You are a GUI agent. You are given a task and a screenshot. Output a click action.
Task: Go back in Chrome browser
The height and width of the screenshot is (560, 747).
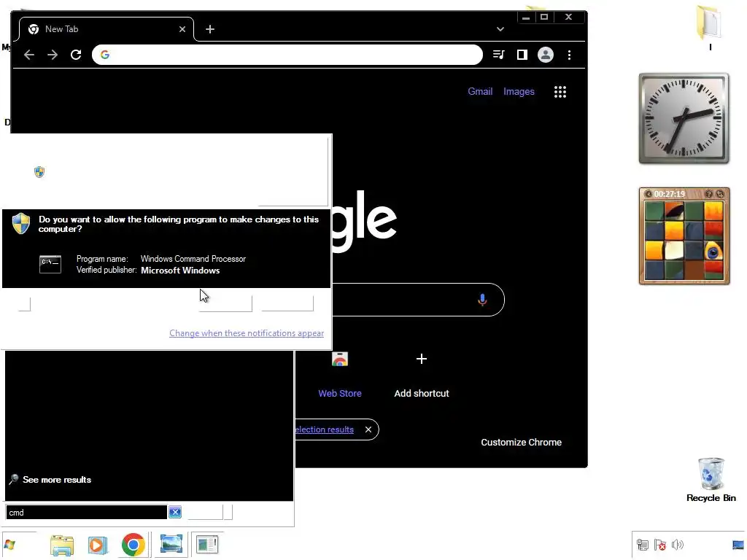click(x=29, y=55)
